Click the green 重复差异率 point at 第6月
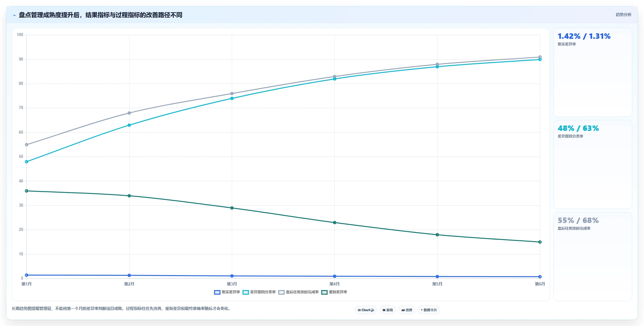The height and width of the screenshot is (326, 644). click(x=540, y=242)
